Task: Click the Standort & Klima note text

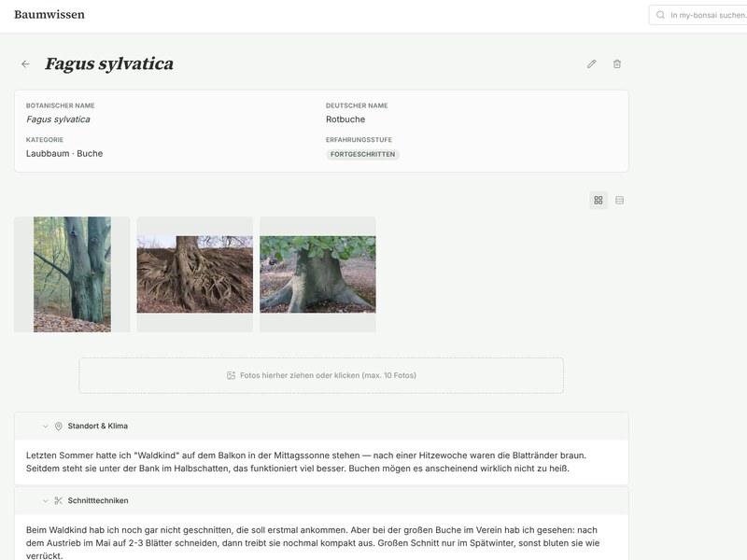Action: tap(306, 462)
